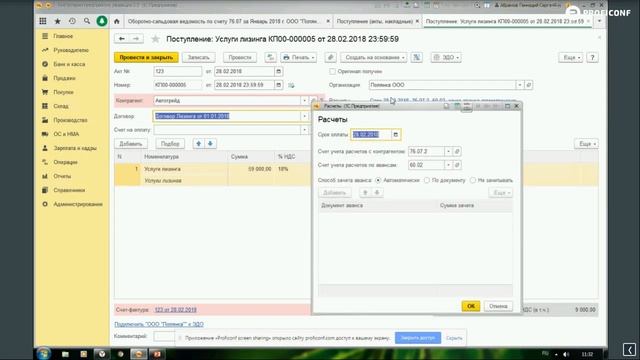Click the Провести button
This screenshot has height=360, width=640.
pos(240,58)
